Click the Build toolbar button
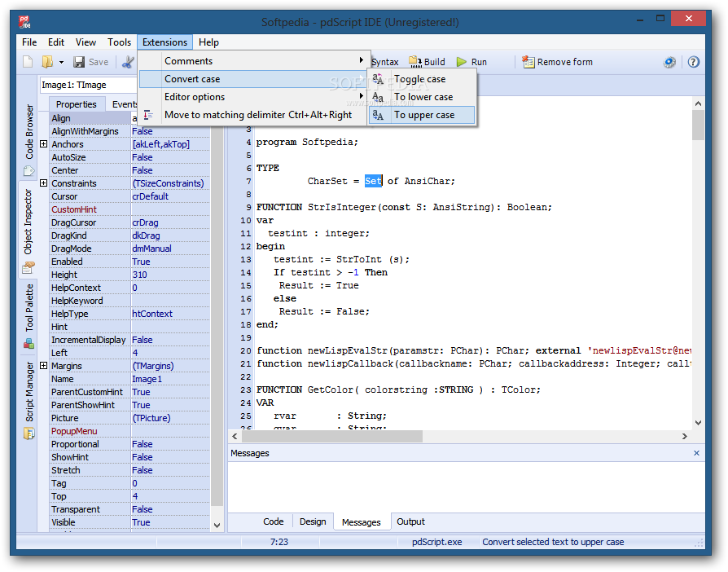728x572 pixels. tap(427, 62)
